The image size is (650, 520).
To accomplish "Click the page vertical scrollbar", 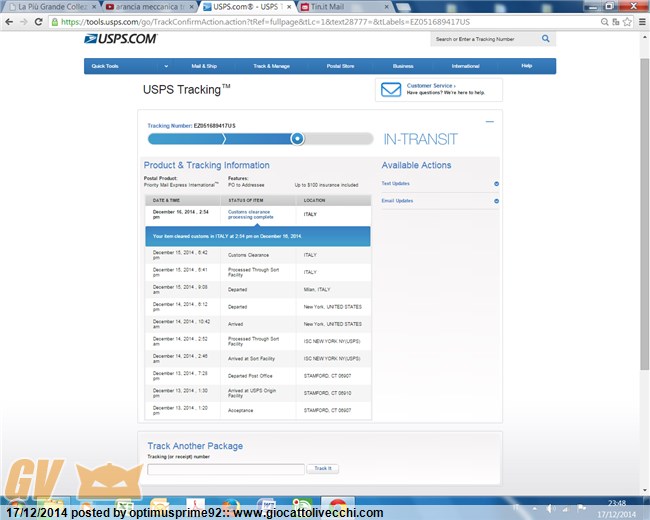I will 645,214.
